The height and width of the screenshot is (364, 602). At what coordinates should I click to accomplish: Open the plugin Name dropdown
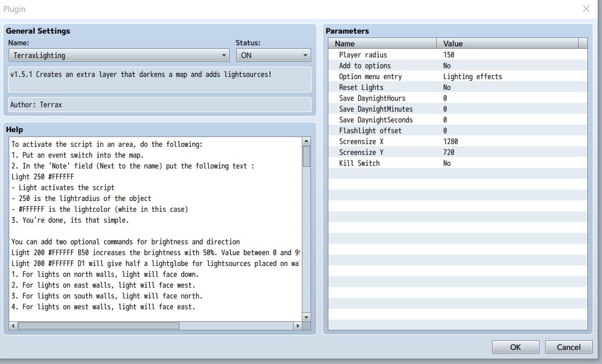(x=119, y=55)
